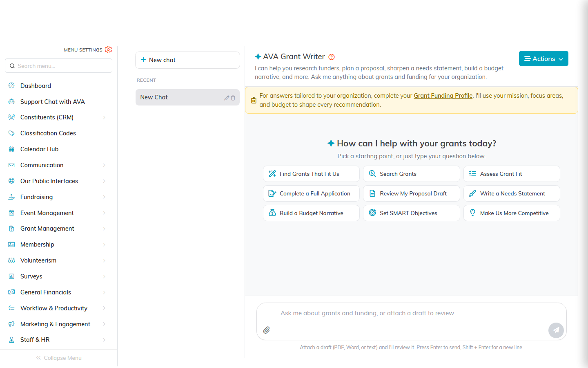This screenshot has width=588, height=368.
Task: Expand the Our Public Interfaces chevron
Action: [x=104, y=181]
